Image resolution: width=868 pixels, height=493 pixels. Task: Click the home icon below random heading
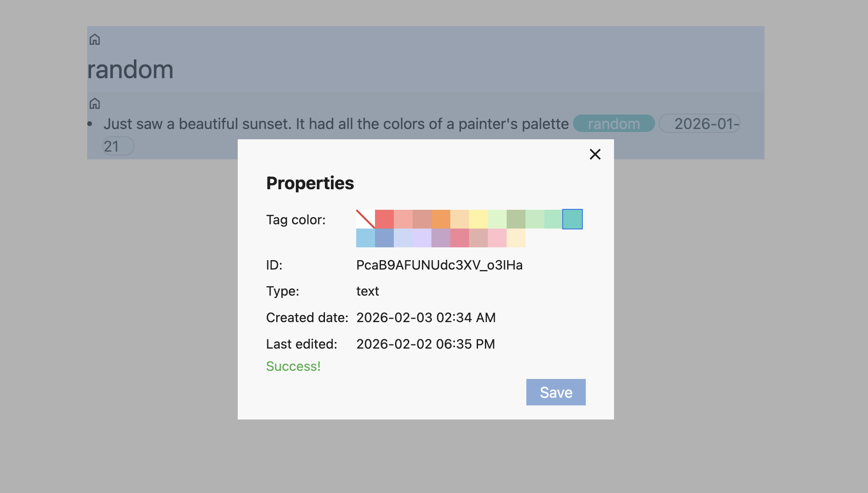coord(94,103)
